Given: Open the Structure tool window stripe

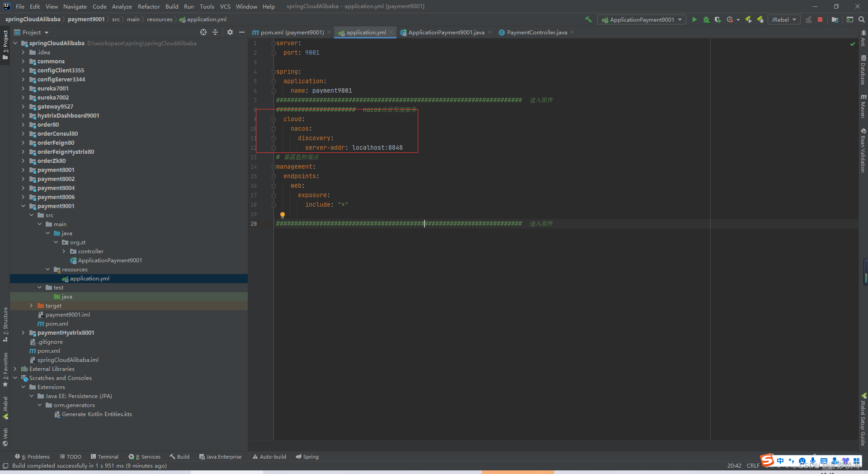Looking at the screenshot, I should tap(5, 324).
